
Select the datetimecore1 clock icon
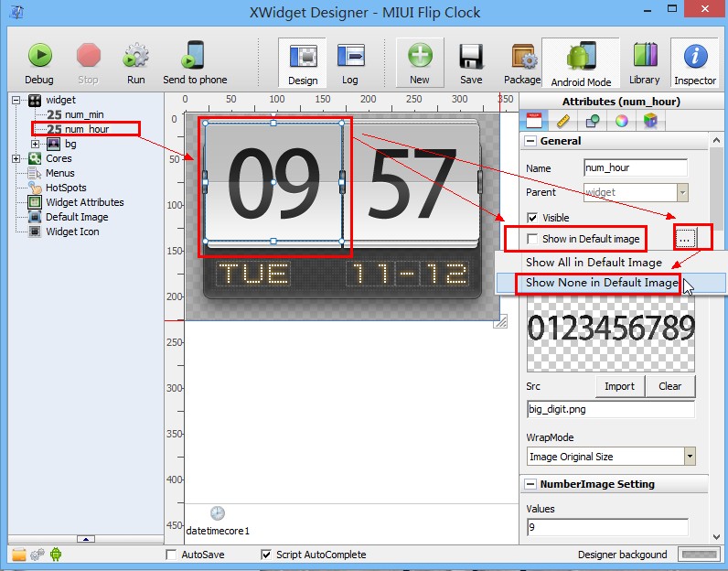pyautogui.click(x=218, y=513)
